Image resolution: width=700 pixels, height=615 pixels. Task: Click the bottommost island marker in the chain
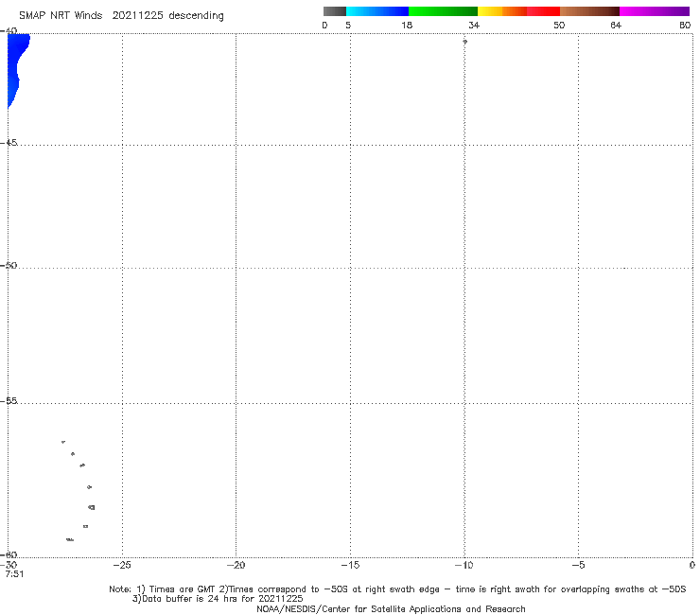tap(70, 540)
